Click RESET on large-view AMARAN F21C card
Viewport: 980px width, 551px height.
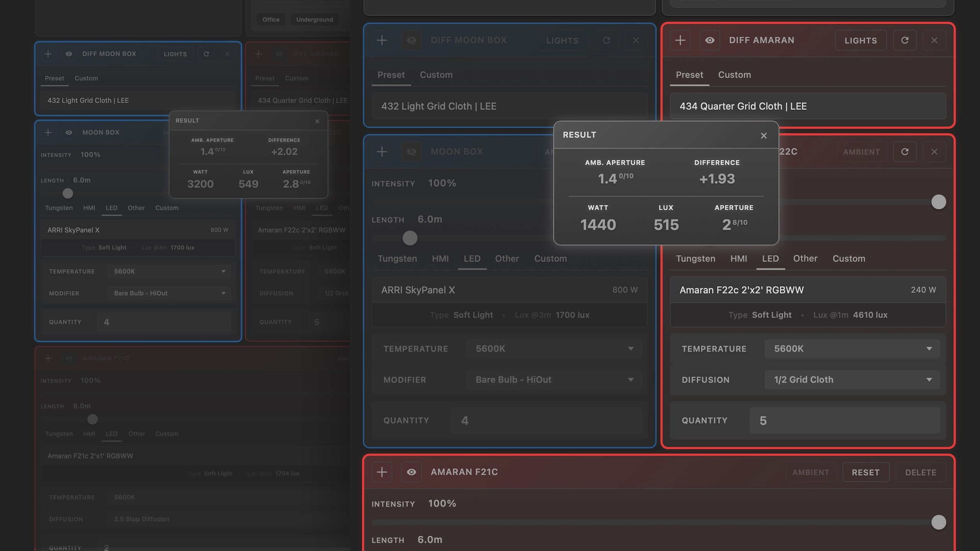[x=866, y=472]
